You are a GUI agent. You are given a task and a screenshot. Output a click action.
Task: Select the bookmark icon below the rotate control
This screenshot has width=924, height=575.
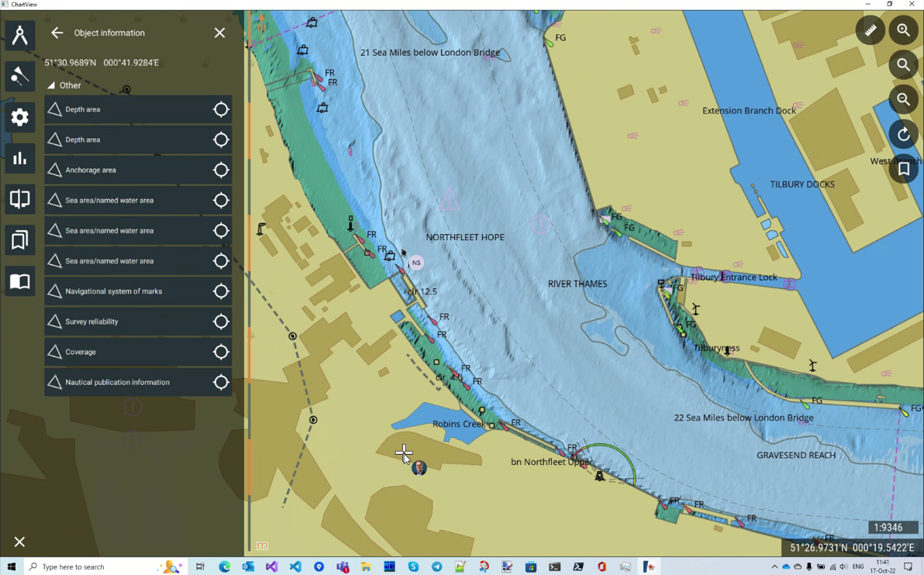click(903, 168)
